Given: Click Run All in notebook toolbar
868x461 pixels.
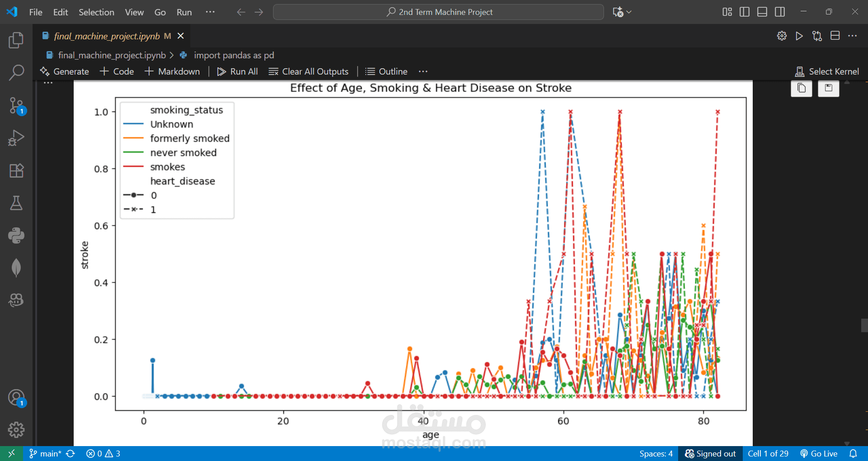Looking at the screenshot, I should [237, 71].
